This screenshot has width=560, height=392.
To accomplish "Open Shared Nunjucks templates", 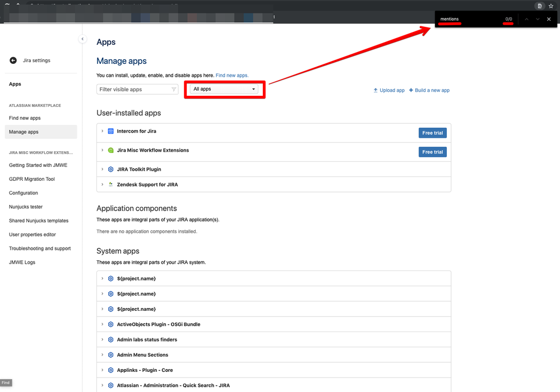I will click(x=39, y=221).
